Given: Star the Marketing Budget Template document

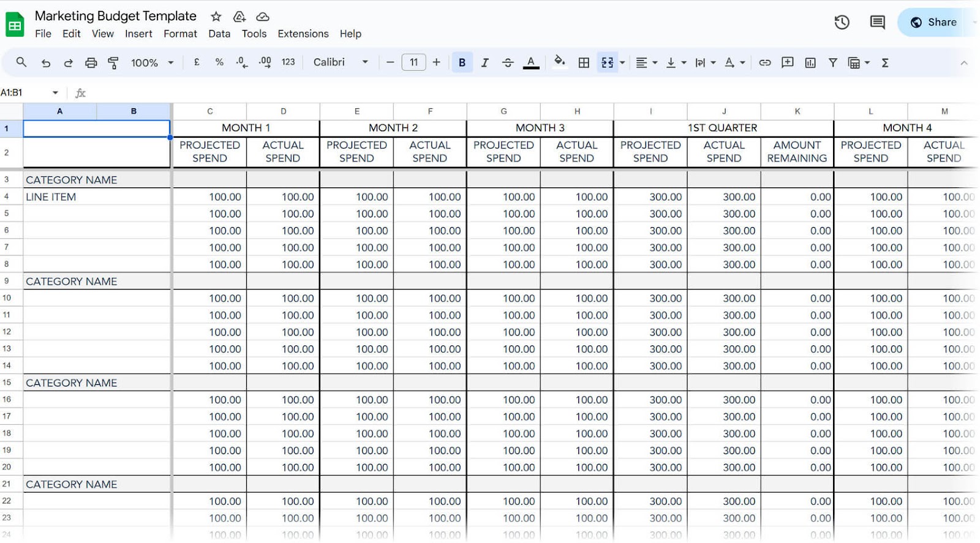Looking at the screenshot, I should coord(216,17).
